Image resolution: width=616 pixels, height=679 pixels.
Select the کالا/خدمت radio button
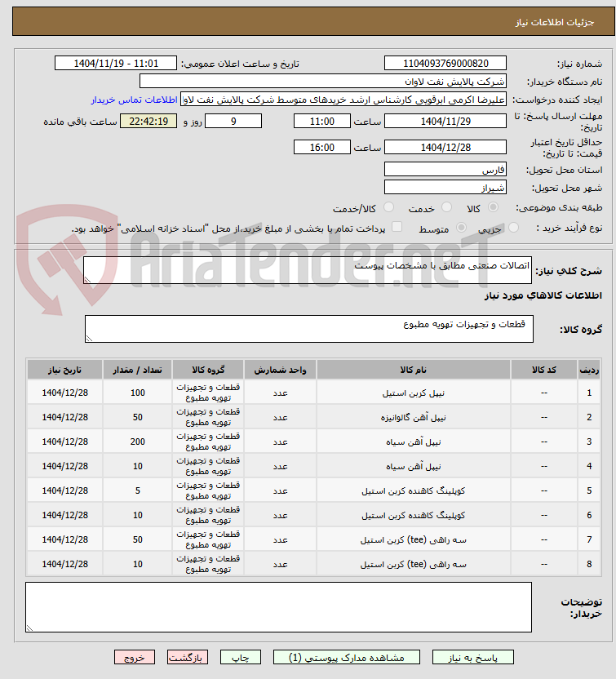click(x=388, y=207)
